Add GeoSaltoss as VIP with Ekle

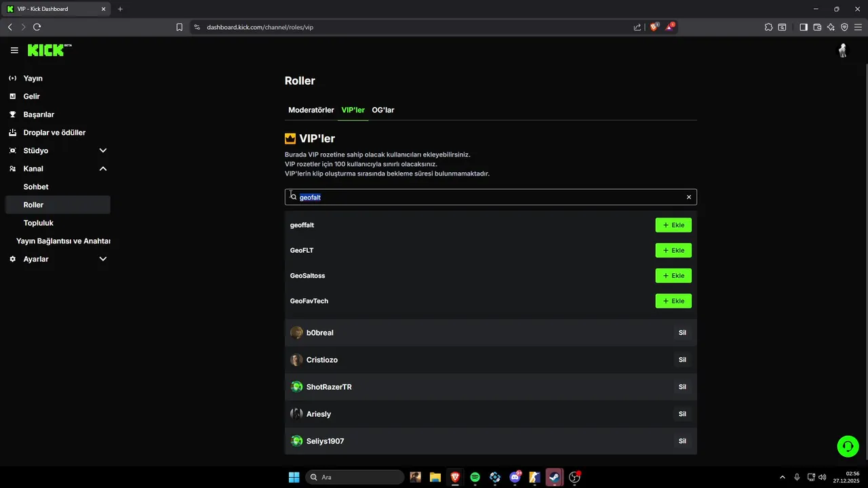coord(673,276)
